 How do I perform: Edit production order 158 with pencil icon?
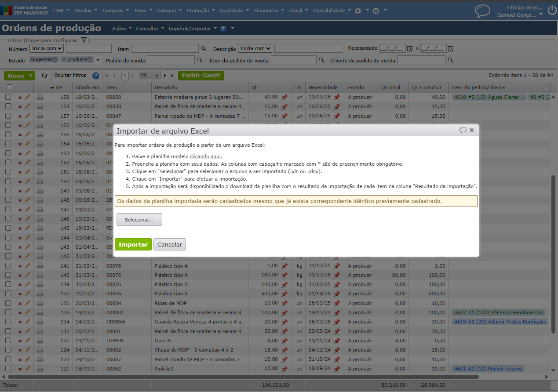tap(28, 106)
